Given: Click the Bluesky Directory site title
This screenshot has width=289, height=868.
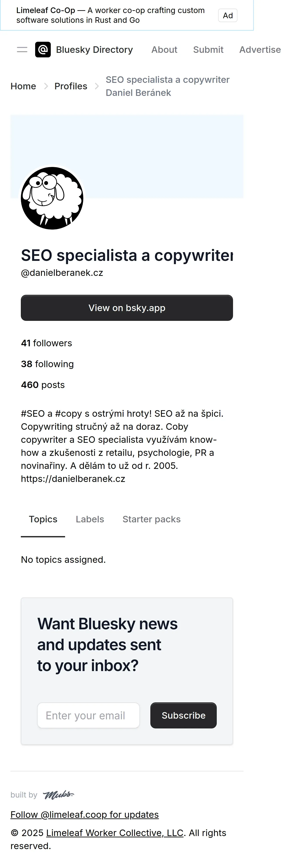Looking at the screenshot, I should [x=95, y=50].
